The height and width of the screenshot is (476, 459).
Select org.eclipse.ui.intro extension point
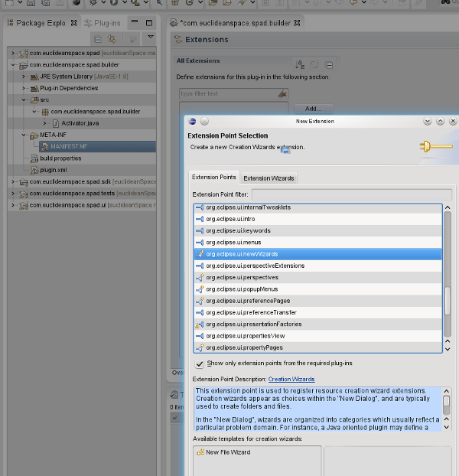318,219
